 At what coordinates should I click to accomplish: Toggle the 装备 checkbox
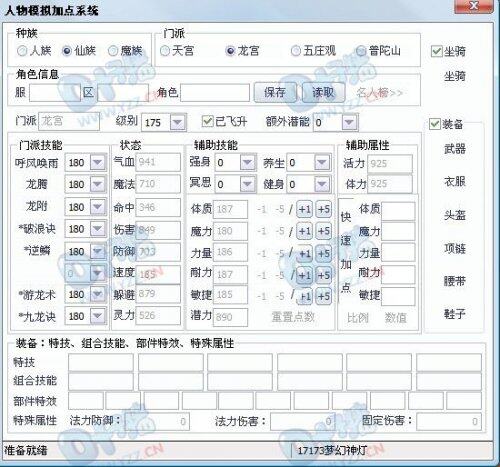[x=435, y=124]
